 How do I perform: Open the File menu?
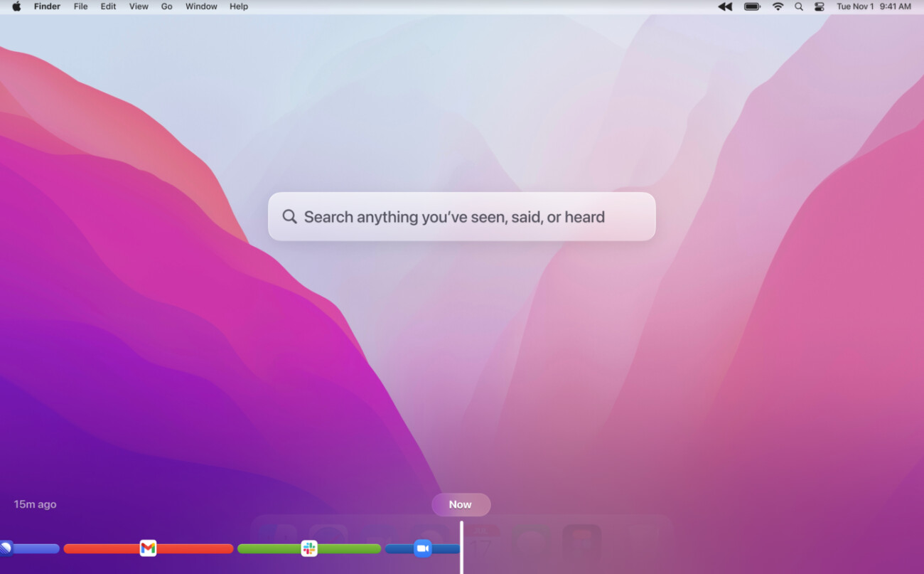pos(80,6)
